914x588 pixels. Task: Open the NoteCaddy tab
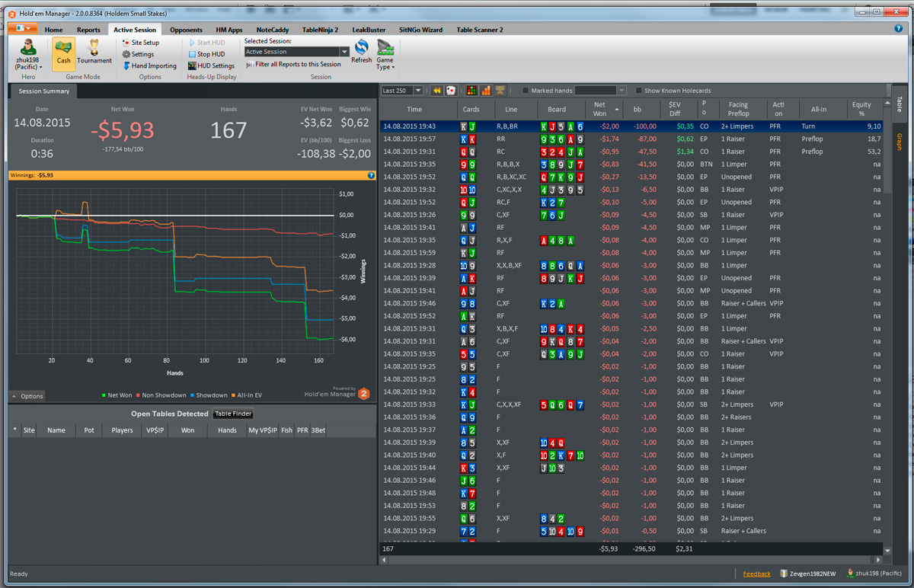pyautogui.click(x=272, y=30)
